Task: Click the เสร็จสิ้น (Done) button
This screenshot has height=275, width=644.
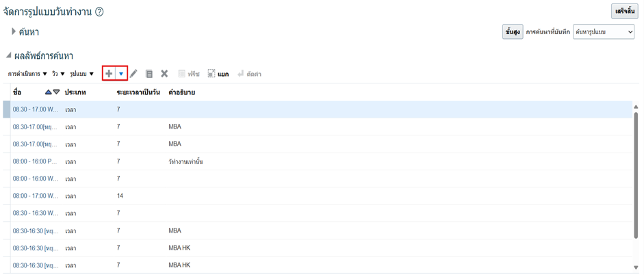Action: [x=625, y=11]
